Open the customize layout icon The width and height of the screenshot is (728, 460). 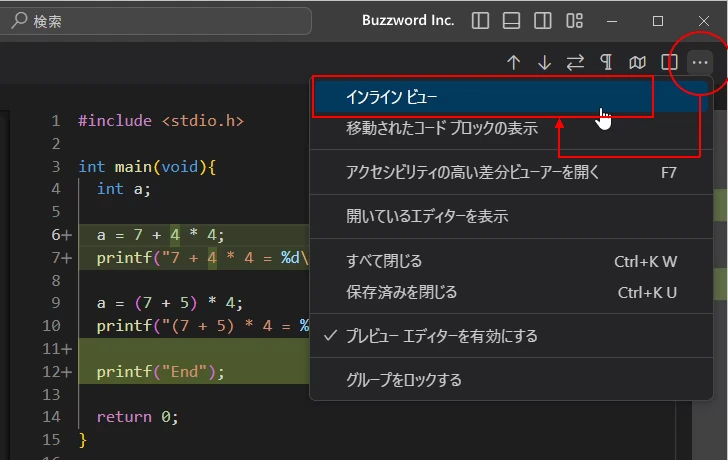pos(574,21)
